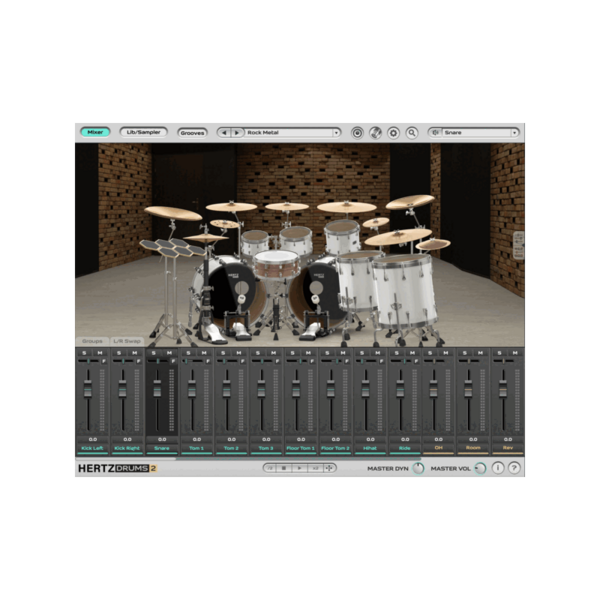Start playback with the play button
Screen dimensions: 600x600
click(299, 468)
